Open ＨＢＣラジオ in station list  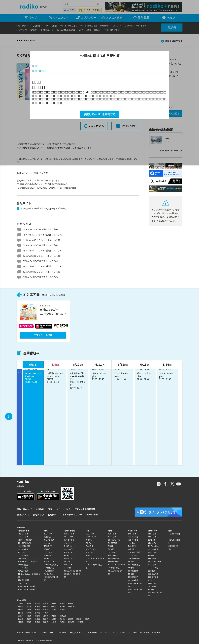23,534
